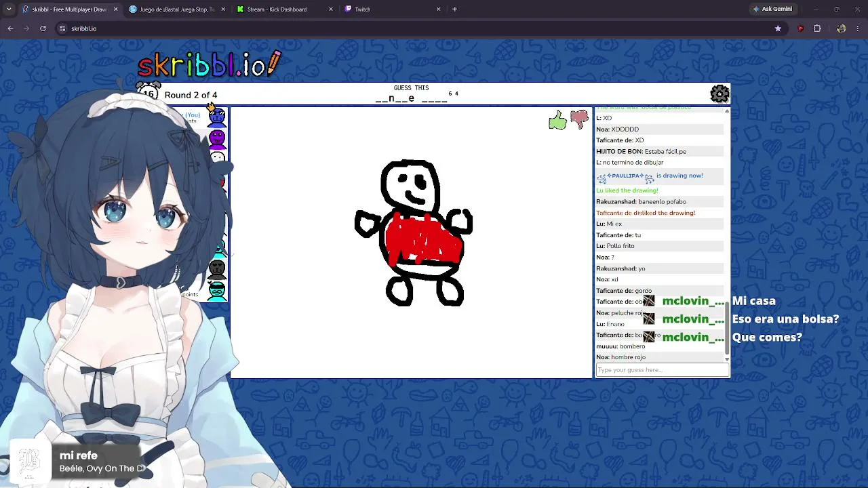The width and height of the screenshot is (868, 488).
Task: Close the Juego de ¡Basta! tab
Action: [223, 9]
